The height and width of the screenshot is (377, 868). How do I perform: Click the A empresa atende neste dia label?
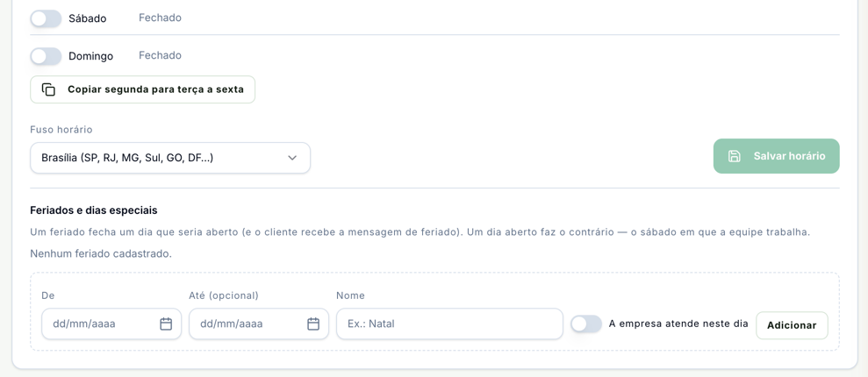678,324
